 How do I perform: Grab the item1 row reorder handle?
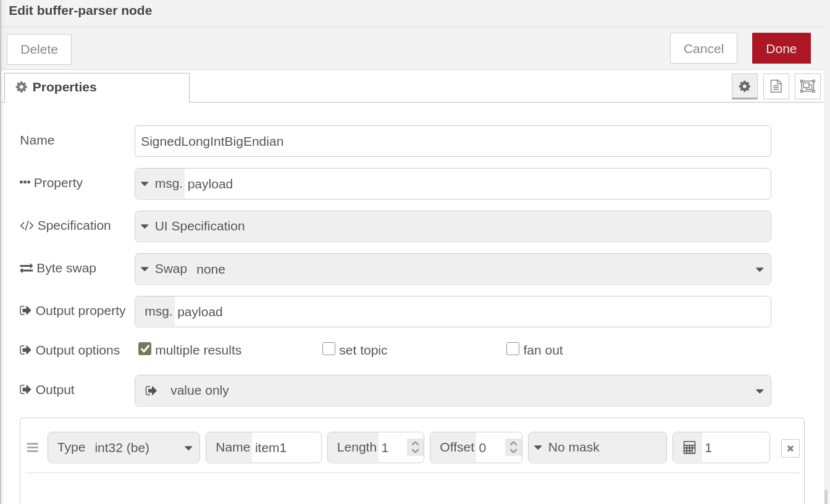click(x=33, y=447)
